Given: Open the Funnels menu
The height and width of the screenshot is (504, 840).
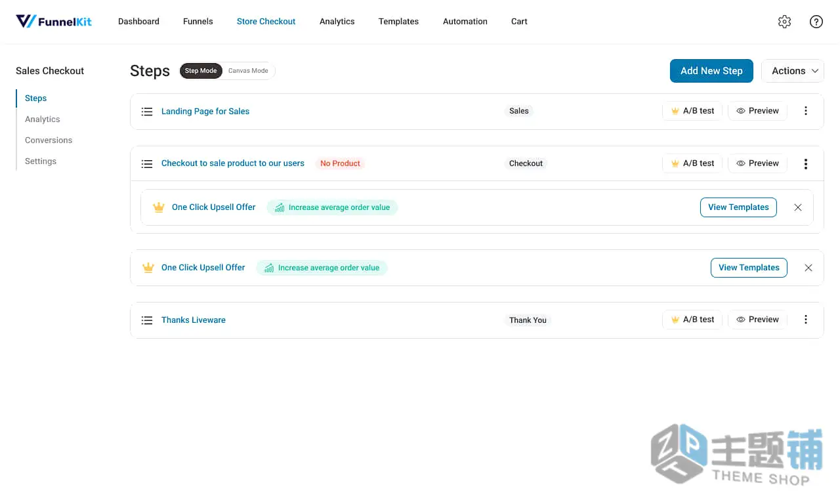Looking at the screenshot, I should (x=198, y=22).
